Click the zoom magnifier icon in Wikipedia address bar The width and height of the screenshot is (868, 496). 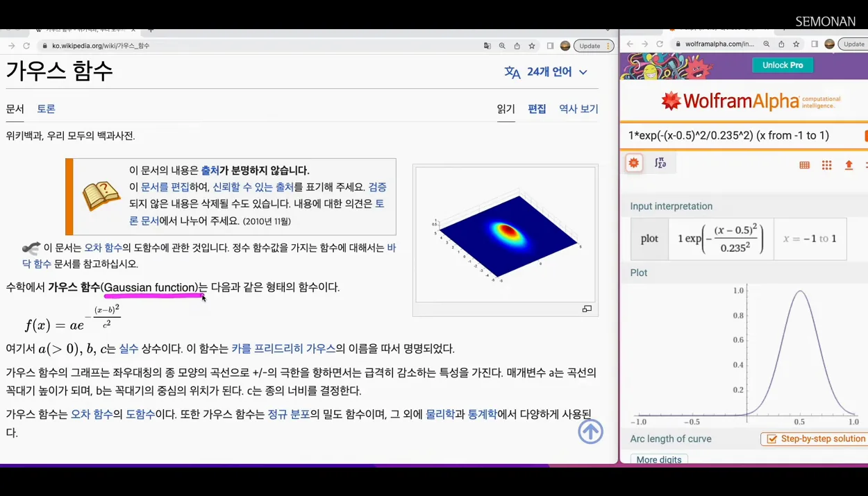(x=502, y=46)
